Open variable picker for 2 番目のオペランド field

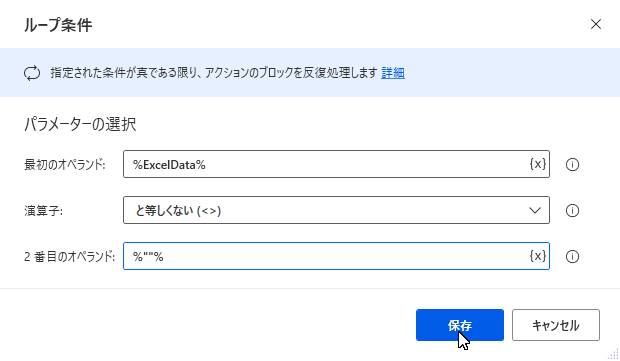tap(538, 256)
